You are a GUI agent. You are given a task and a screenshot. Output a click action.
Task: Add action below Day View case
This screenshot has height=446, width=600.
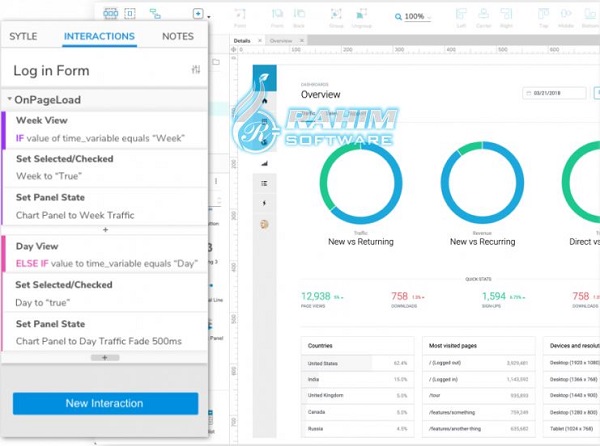[x=105, y=358]
